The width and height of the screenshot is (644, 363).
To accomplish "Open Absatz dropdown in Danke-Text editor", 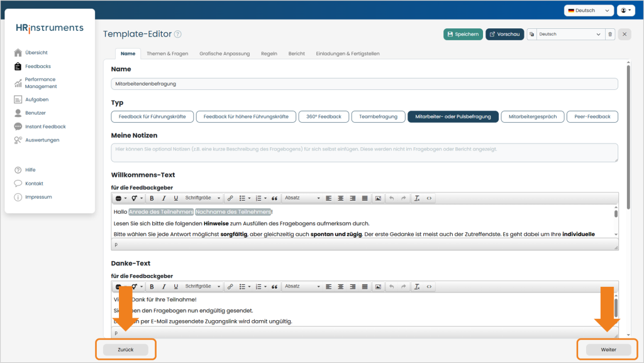I will tap(303, 287).
